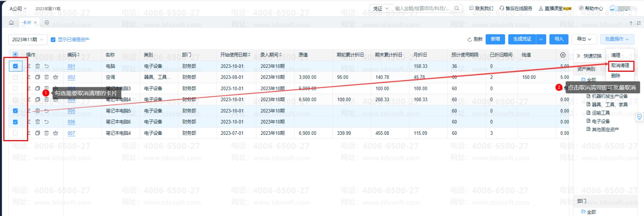Image resolution: width=644 pixels, height=216 pixels.
Task: Expand the 生成凭证 split-button arrow
Action: (541, 39)
